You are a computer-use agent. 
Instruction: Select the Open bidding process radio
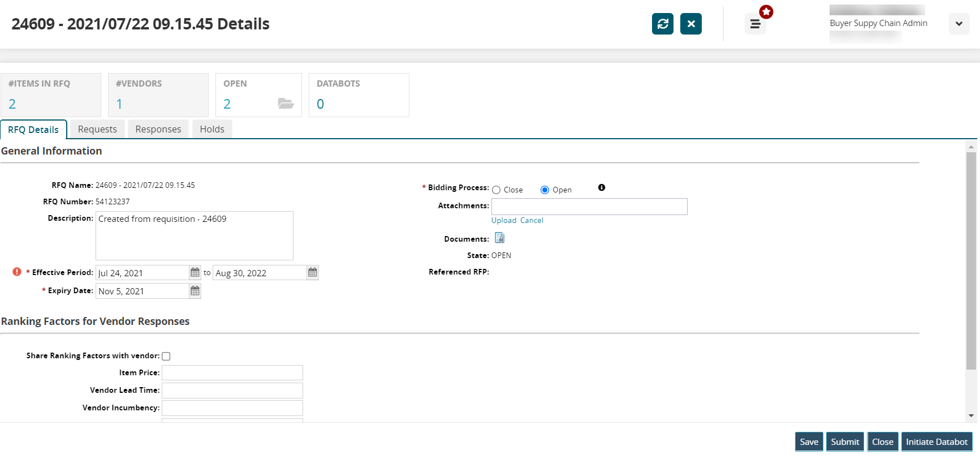pos(545,190)
